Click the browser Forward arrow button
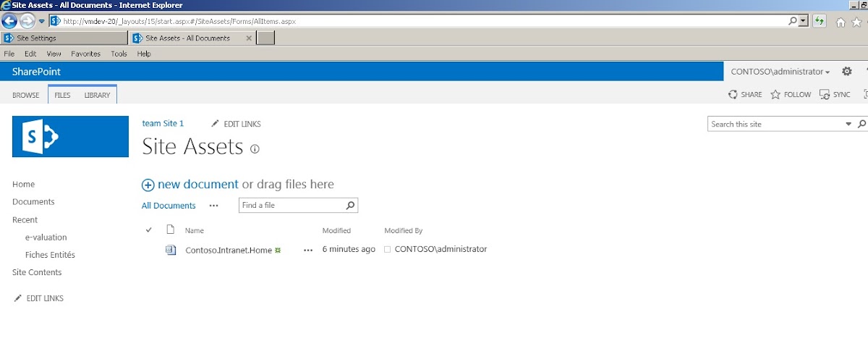Screen dimensions: 868x349 [27, 21]
